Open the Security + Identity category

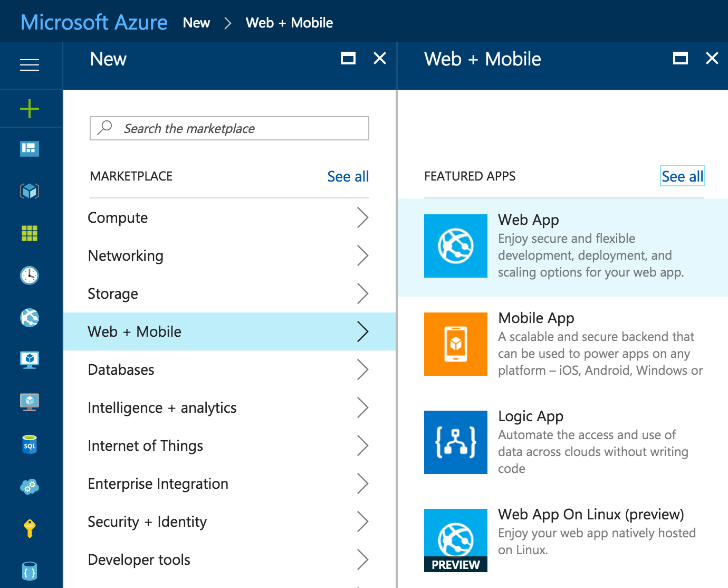click(x=147, y=522)
